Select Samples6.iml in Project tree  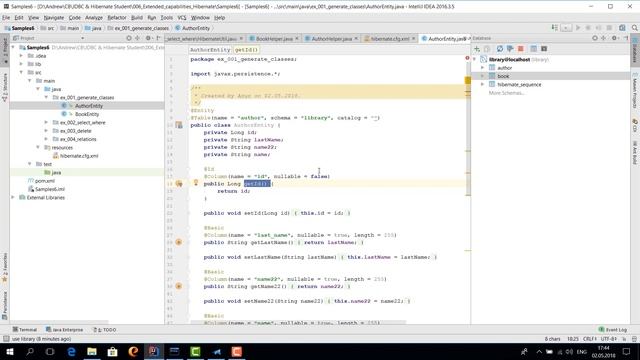click(49, 189)
